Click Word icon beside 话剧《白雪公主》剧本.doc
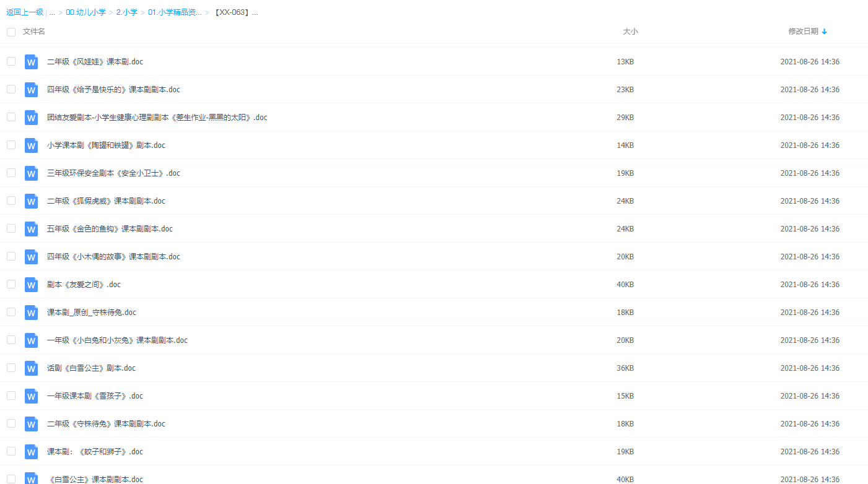This screenshot has width=868, height=484. click(31, 368)
